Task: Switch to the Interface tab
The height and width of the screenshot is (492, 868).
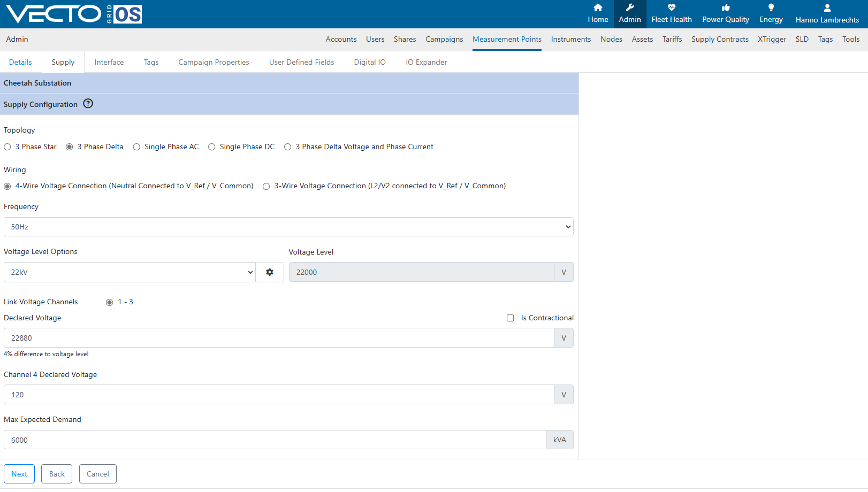Action: 109,62
